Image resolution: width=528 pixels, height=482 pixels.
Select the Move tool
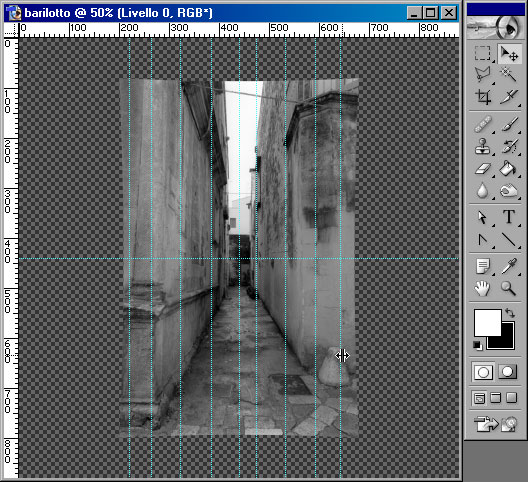509,54
